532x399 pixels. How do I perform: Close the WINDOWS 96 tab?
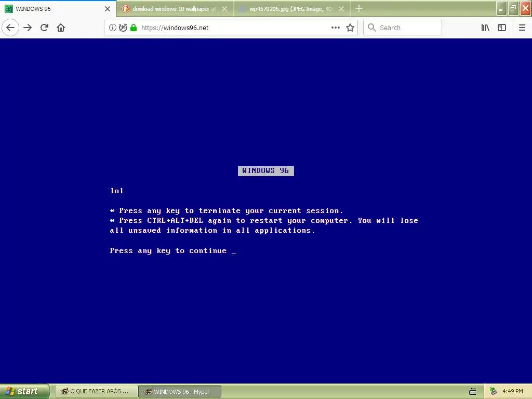coord(108,9)
